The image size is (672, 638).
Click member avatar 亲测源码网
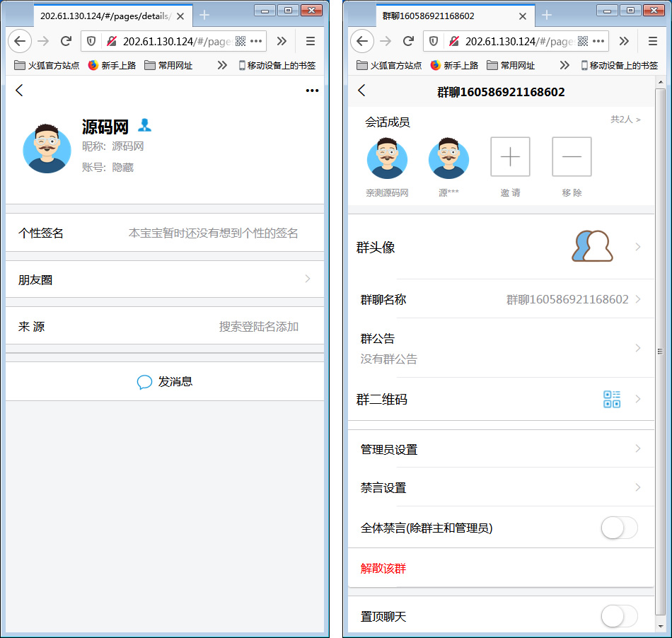point(387,158)
